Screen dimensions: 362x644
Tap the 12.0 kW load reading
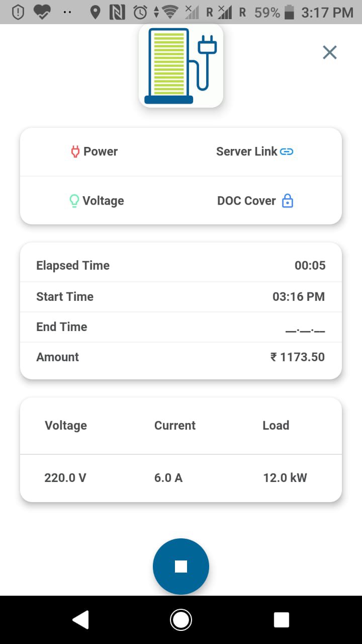[x=285, y=477]
